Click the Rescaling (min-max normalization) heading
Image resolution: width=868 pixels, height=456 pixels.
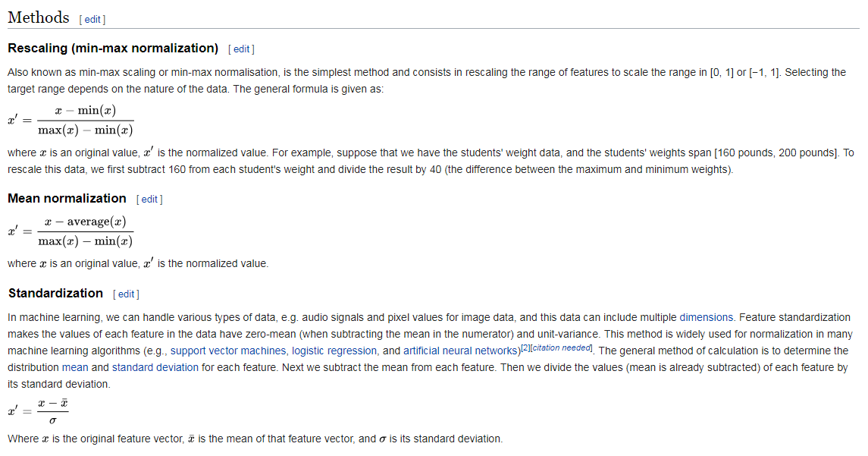pos(113,49)
